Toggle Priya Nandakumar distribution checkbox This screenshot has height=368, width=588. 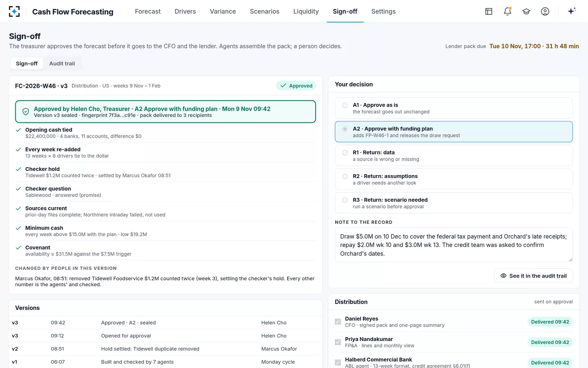tap(338, 342)
